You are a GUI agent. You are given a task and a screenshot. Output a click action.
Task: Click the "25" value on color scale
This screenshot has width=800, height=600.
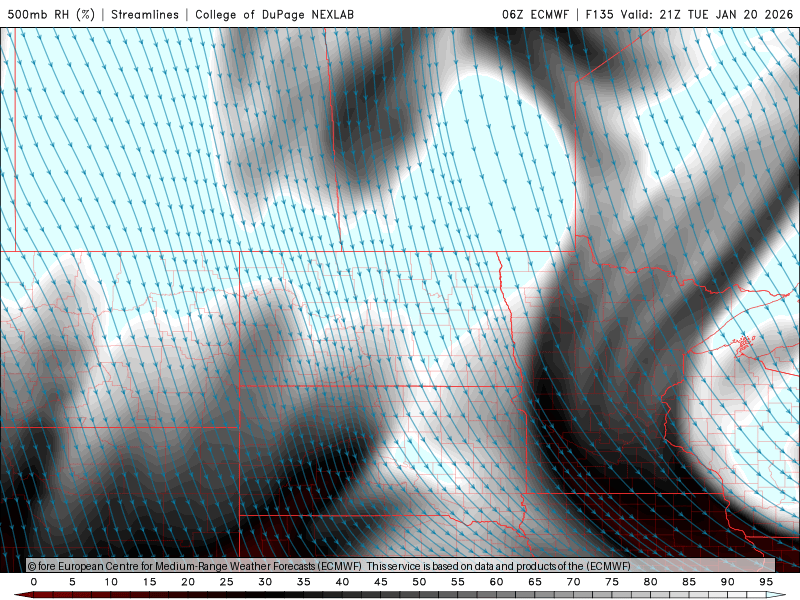(x=227, y=582)
